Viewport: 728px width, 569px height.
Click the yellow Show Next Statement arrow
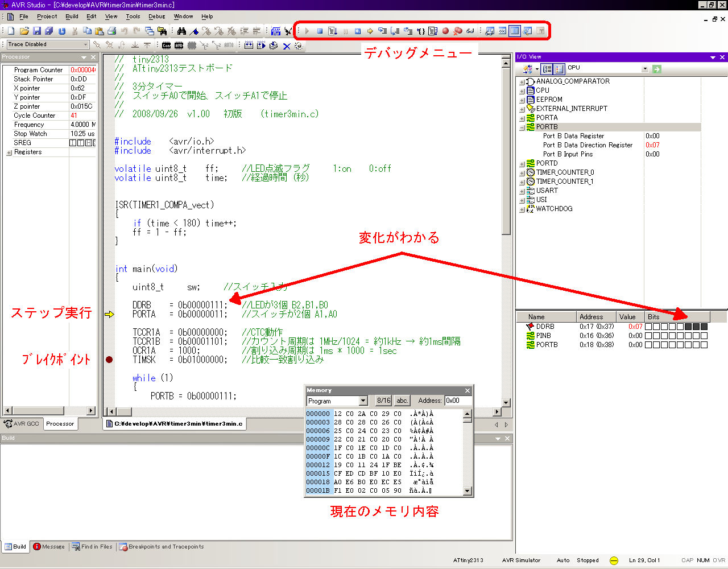point(370,31)
